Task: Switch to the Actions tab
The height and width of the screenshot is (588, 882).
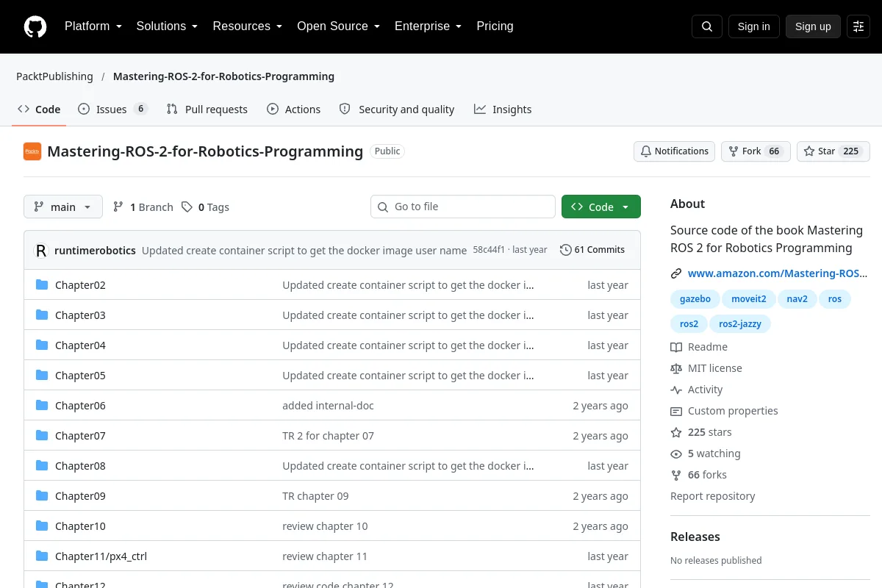Action: (293, 110)
